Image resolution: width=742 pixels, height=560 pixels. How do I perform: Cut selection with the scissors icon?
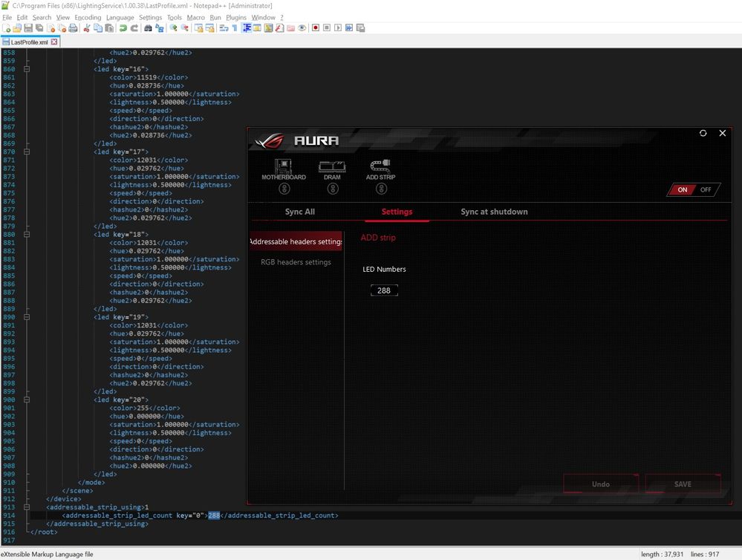[87, 28]
